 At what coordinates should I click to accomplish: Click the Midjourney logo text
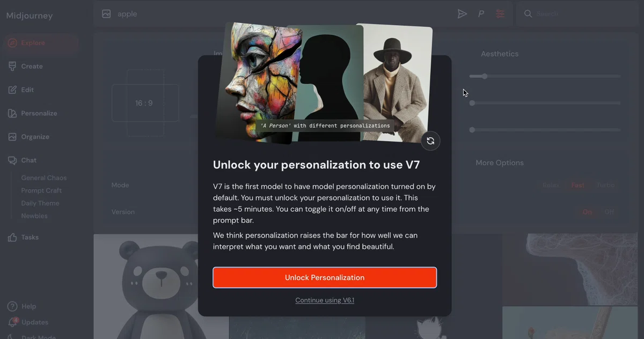(x=30, y=16)
